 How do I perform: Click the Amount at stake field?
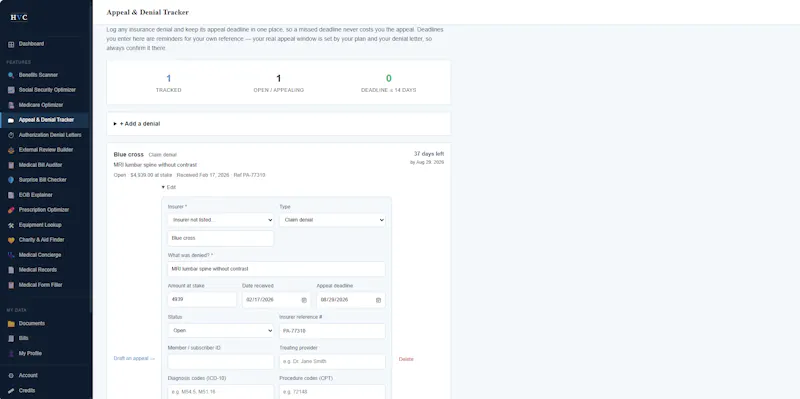tap(202, 300)
